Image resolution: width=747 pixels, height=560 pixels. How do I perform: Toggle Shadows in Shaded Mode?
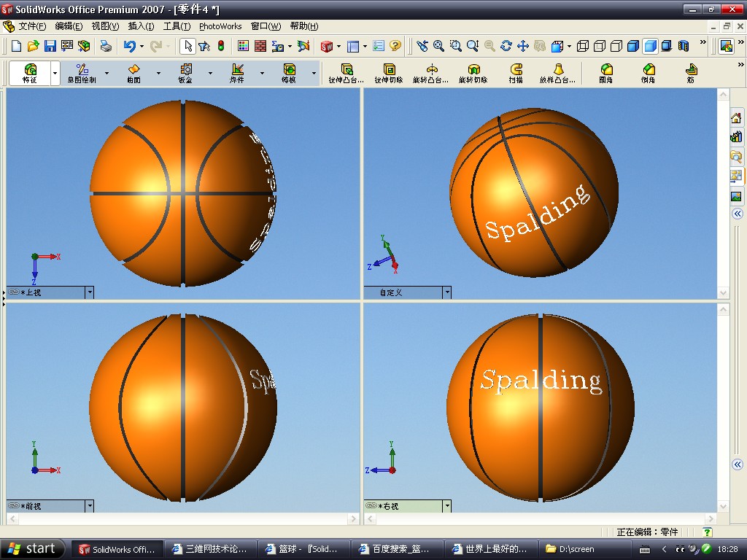tap(667, 46)
